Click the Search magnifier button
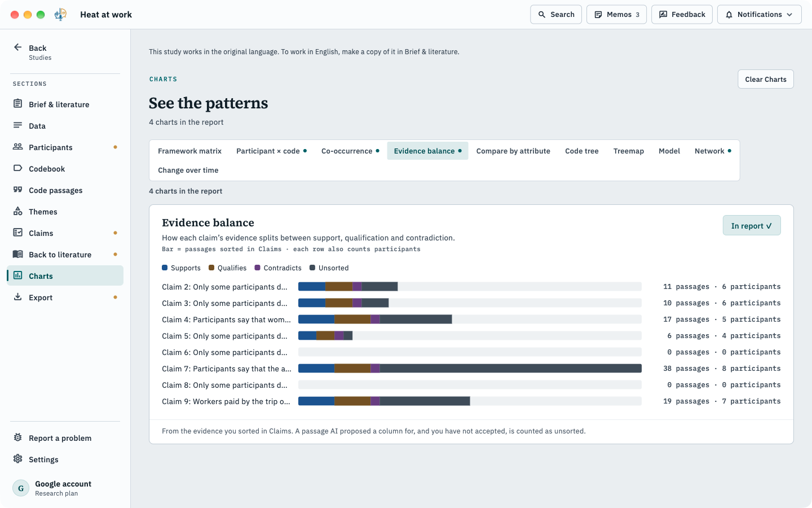This screenshot has width=812, height=508. [x=556, y=15]
